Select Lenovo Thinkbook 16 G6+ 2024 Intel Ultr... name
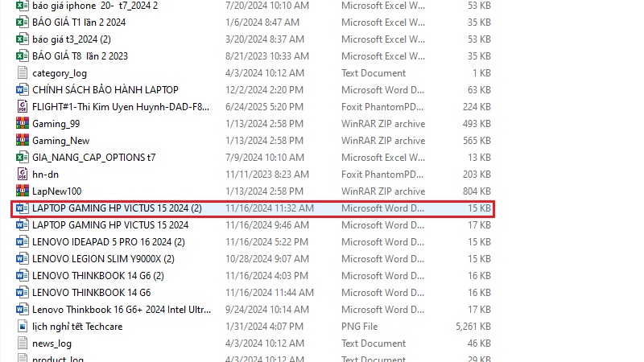 click(122, 310)
